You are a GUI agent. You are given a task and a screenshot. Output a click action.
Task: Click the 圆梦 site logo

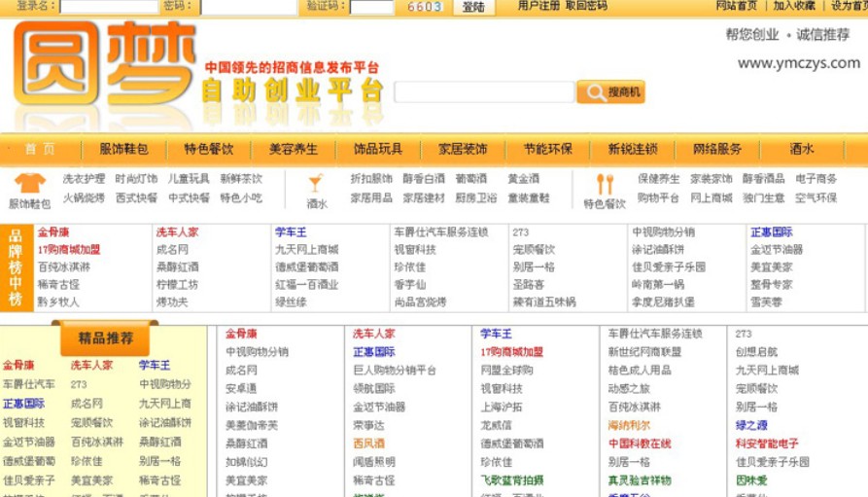[x=105, y=64]
